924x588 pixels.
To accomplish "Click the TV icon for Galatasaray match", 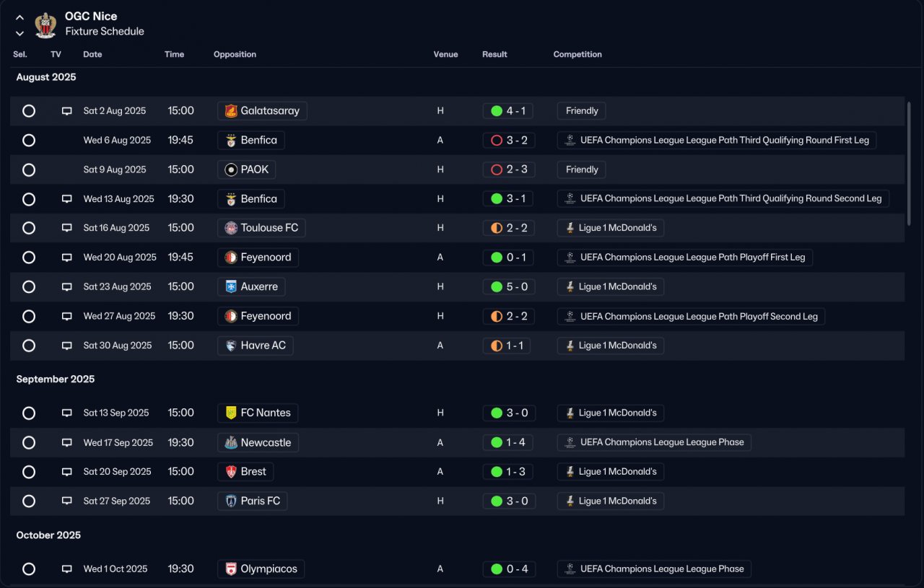I will tap(66, 111).
